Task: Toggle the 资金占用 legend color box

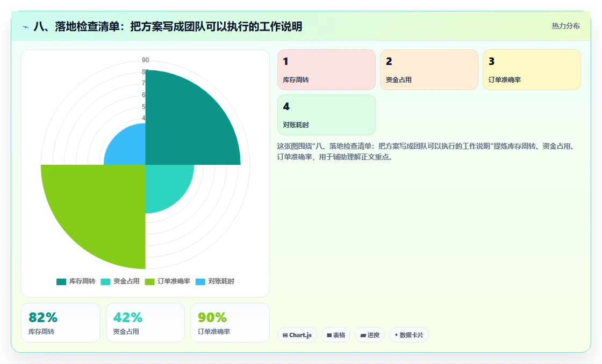Action: pos(105,281)
